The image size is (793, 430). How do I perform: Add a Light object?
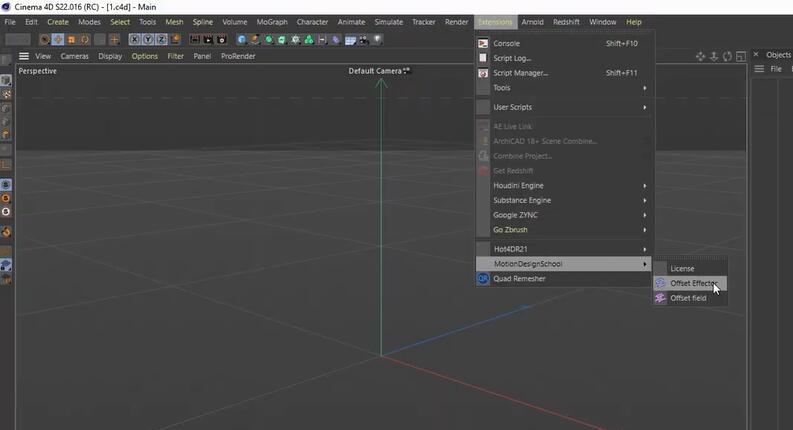[x=377, y=39]
